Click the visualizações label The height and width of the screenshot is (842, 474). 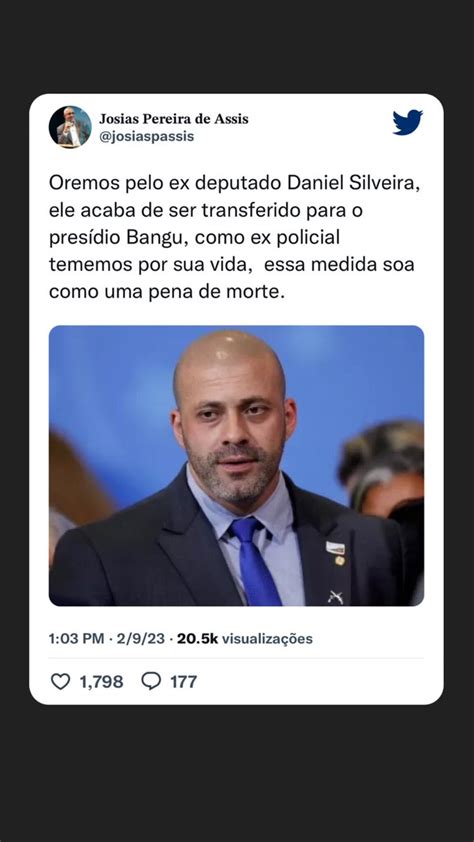click(x=267, y=638)
